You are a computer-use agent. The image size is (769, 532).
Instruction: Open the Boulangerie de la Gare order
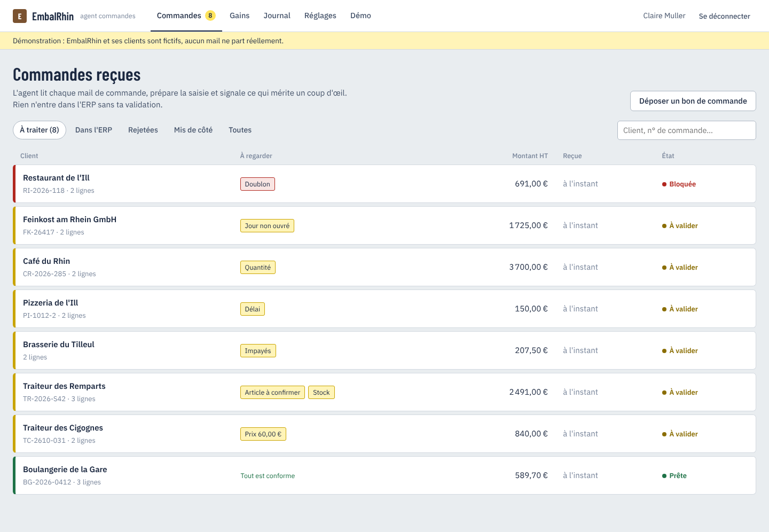pyautogui.click(x=384, y=475)
